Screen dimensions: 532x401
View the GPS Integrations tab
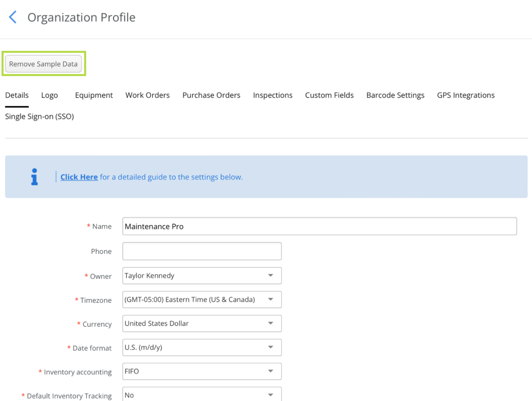pos(466,95)
